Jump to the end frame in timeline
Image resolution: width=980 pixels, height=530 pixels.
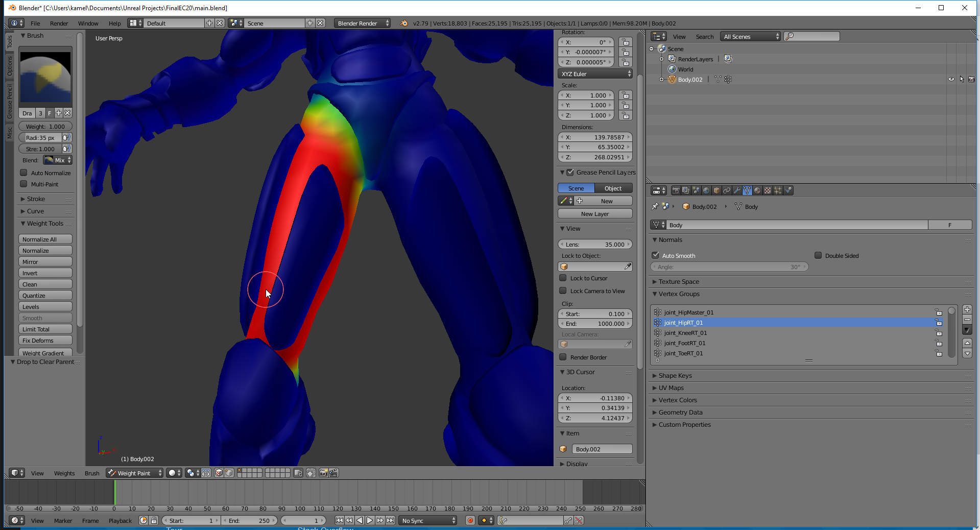coord(390,520)
